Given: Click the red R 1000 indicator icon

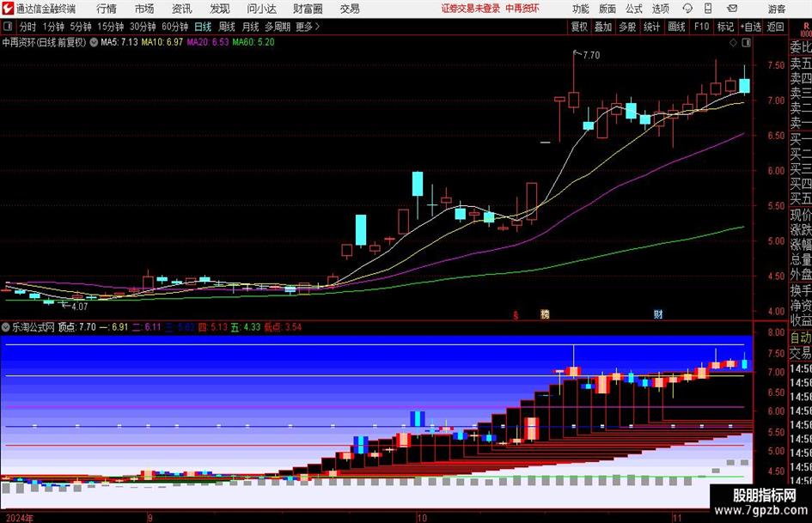Looking at the screenshot, I should [806, 29].
